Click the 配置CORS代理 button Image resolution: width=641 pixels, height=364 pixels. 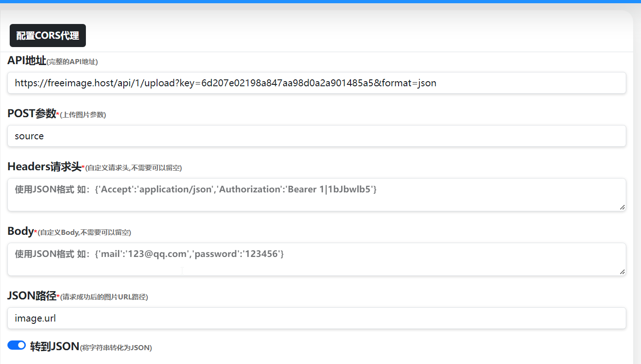(48, 36)
